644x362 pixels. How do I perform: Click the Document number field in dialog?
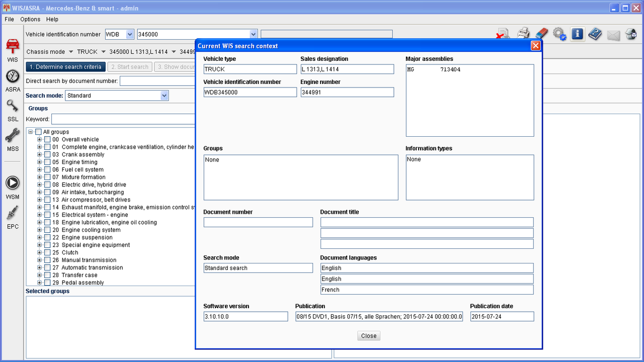coord(258,222)
